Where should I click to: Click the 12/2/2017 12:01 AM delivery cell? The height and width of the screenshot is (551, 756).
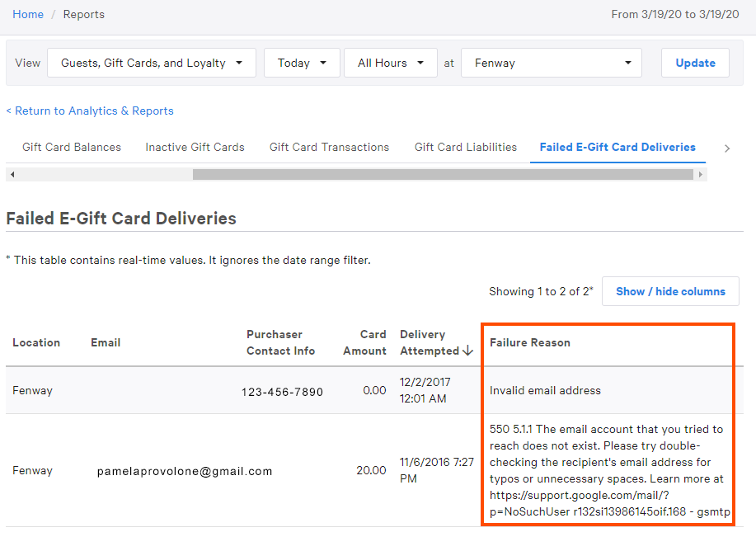click(x=425, y=390)
